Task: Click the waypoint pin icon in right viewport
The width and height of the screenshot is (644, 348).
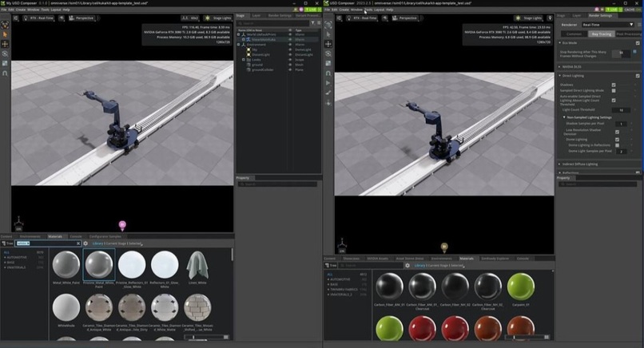Action: coord(550,18)
